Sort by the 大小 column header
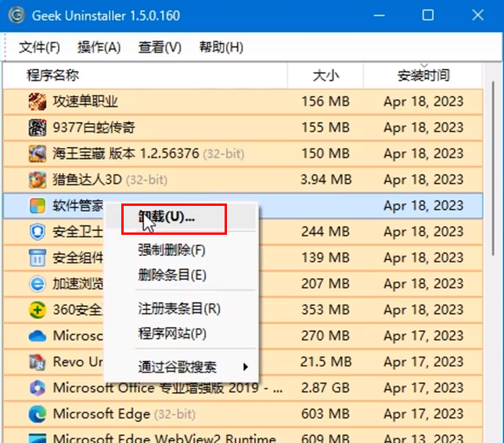 (326, 76)
